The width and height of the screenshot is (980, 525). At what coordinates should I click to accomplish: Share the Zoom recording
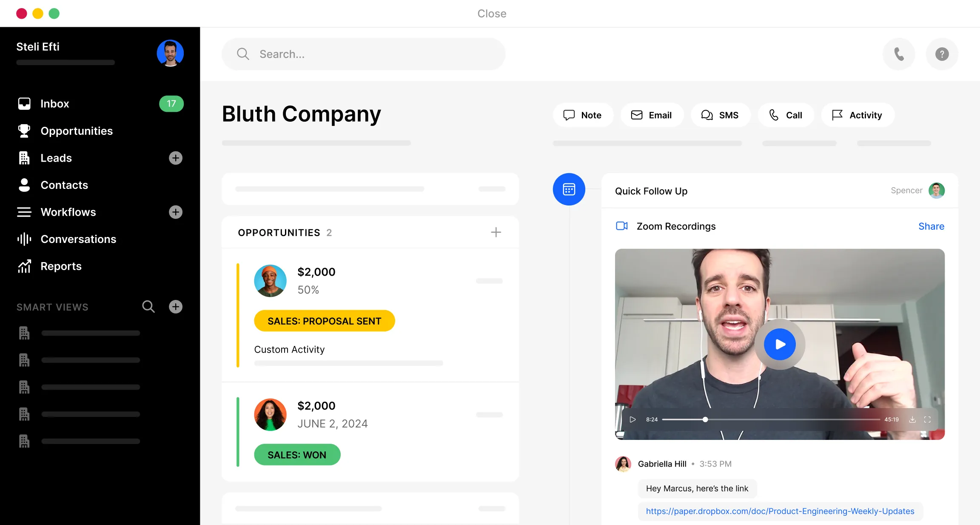931,226
